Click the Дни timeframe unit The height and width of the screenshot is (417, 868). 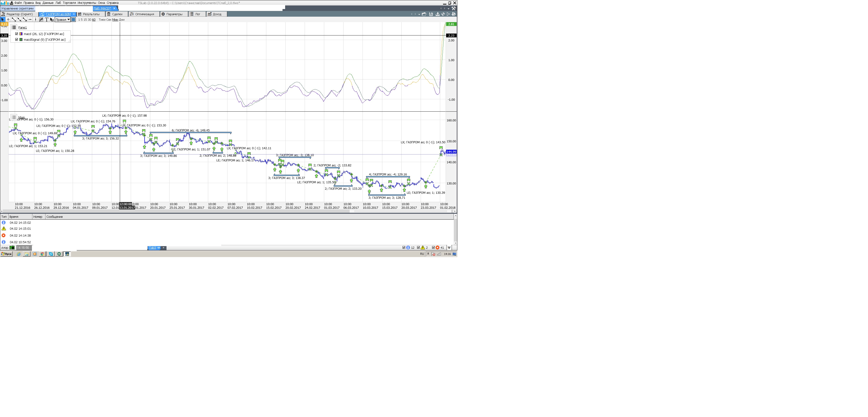122,20
